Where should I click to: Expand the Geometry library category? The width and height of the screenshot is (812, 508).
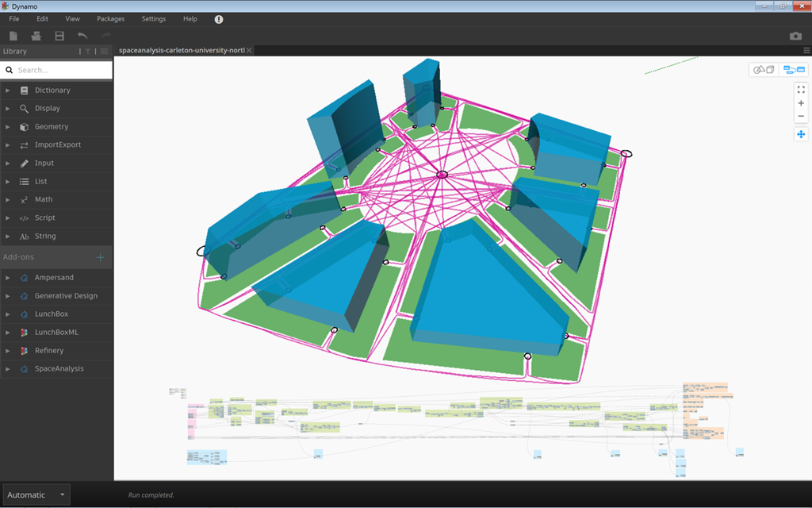click(x=52, y=127)
